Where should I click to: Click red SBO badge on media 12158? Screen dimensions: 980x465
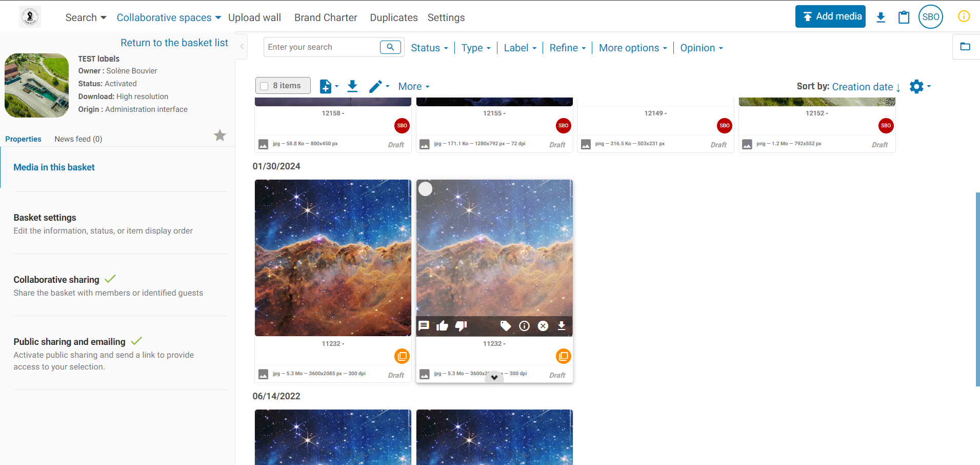pyautogui.click(x=402, y=126)
